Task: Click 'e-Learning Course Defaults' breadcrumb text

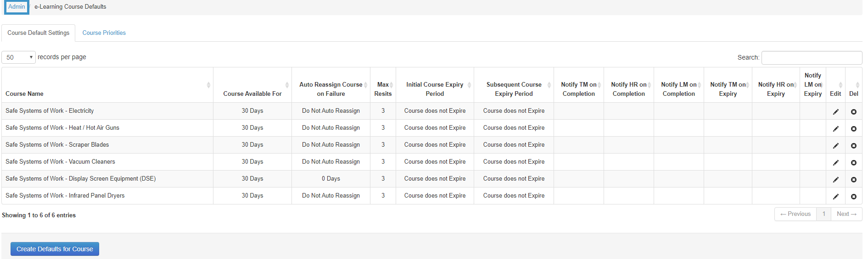Action: click(x=70, y=7)
